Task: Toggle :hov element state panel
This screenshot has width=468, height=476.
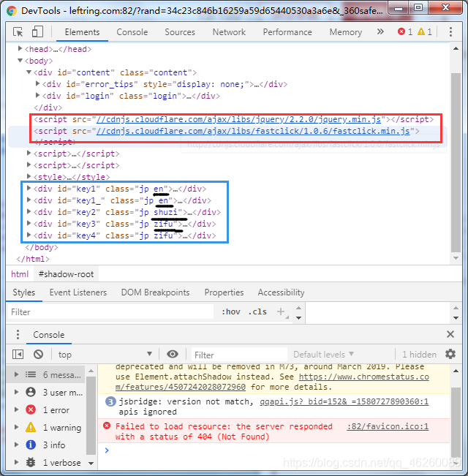Action: point(230,311)
